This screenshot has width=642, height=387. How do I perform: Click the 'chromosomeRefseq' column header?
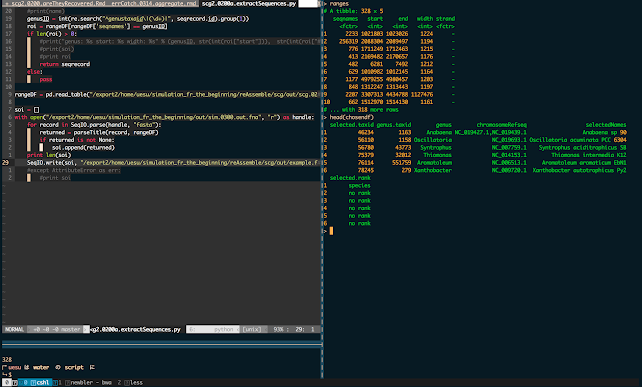[x=502, y=125]
